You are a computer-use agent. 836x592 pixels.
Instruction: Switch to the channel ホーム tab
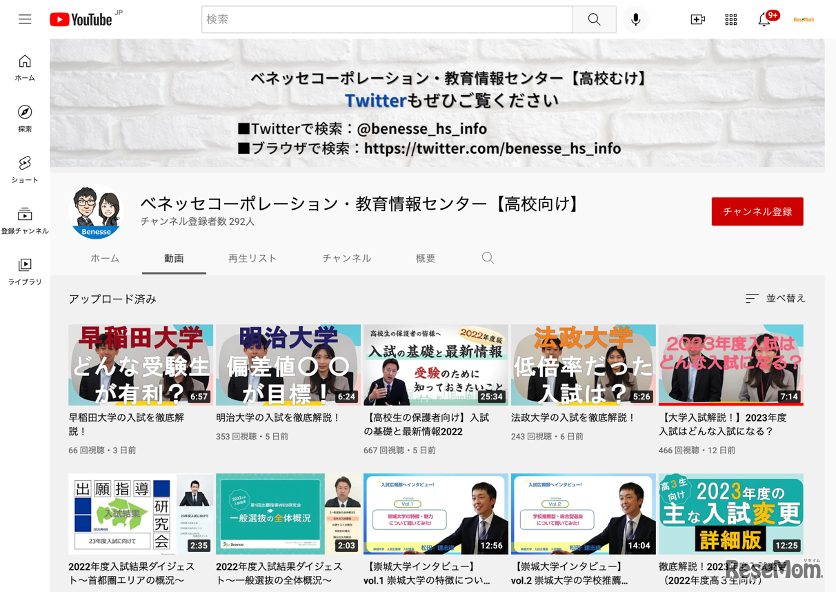[105, 258]
